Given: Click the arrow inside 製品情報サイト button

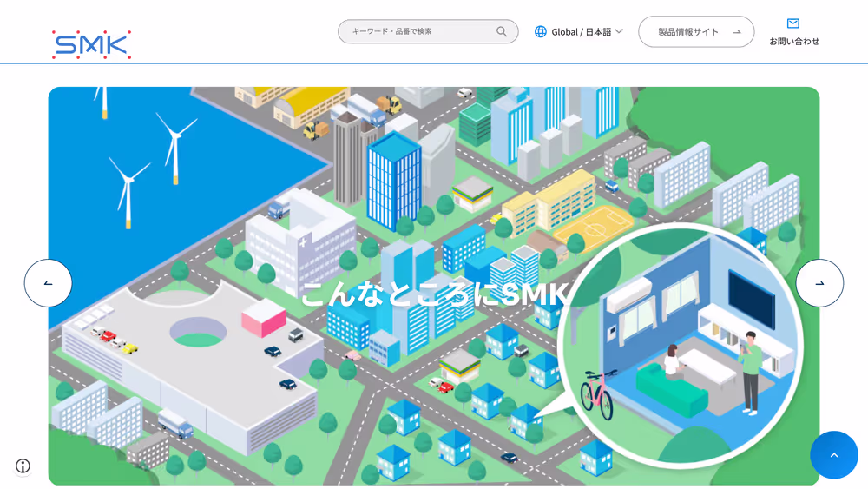Looking at the screenshot, I should 736,32.
